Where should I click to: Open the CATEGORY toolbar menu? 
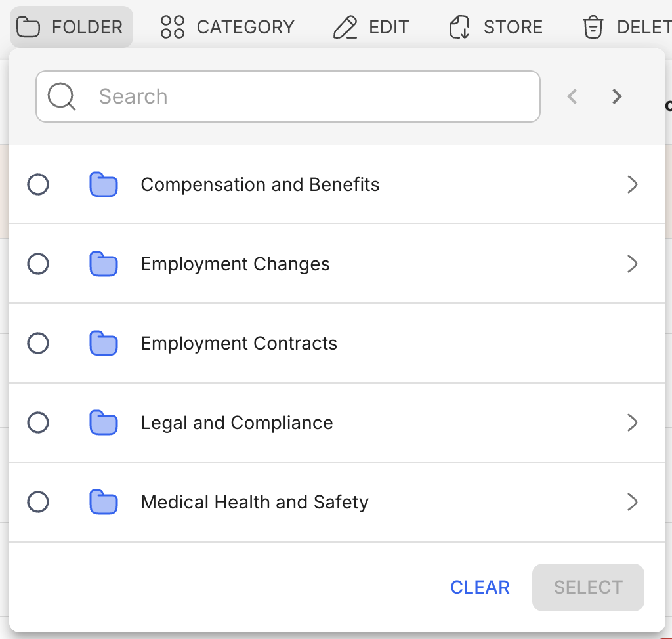(x=228, y=27)
